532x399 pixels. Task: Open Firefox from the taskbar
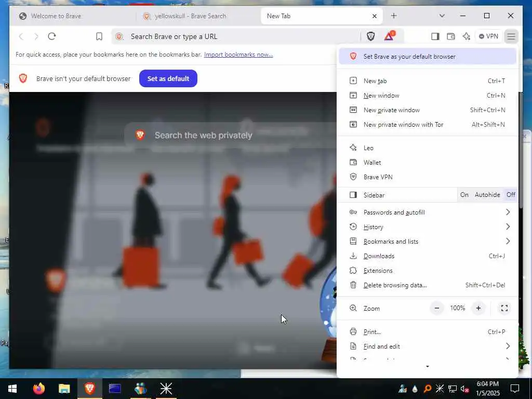click(x=39, y=389)
